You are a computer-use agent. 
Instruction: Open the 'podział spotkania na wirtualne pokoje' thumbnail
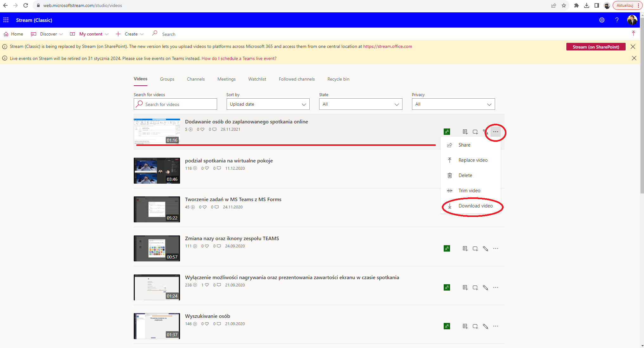point(157,171)
